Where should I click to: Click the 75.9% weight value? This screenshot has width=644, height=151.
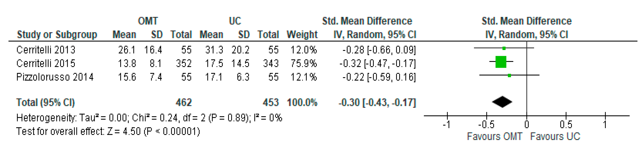click(304, 63)
